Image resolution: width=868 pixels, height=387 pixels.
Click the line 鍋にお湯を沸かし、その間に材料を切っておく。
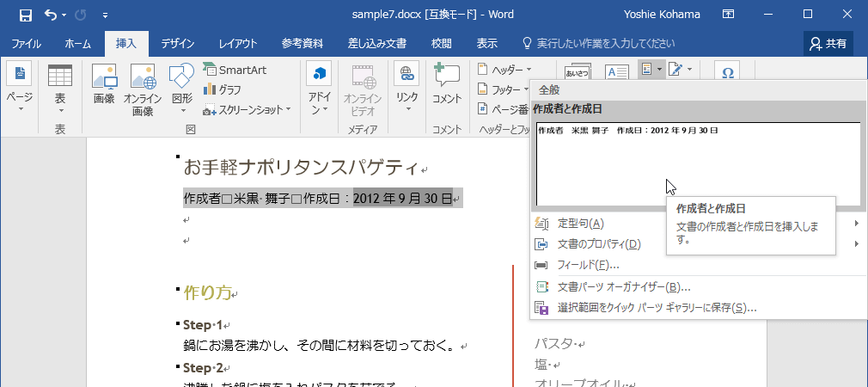coord(321,347)
